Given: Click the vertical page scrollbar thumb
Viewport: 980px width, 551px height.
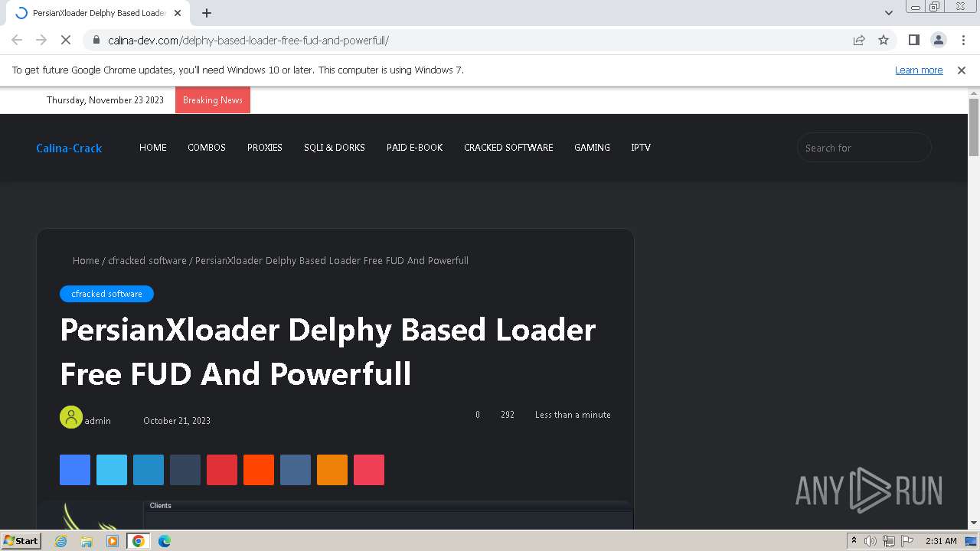Looking at the screenshot, I should pyautogui.click(x=974, y=126).
